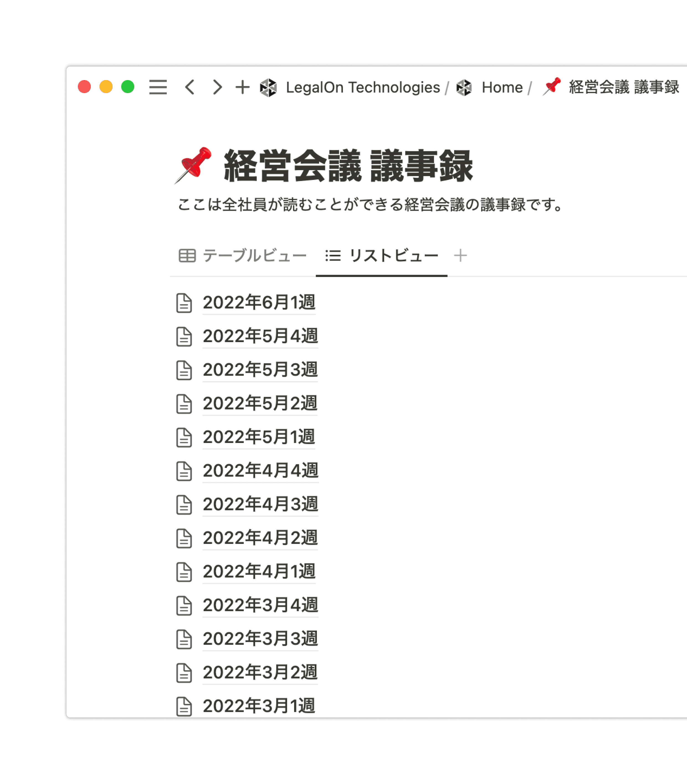Click the plus icon for new page
The height and width of the screenshot is (784, 687).
click(242, 87)
